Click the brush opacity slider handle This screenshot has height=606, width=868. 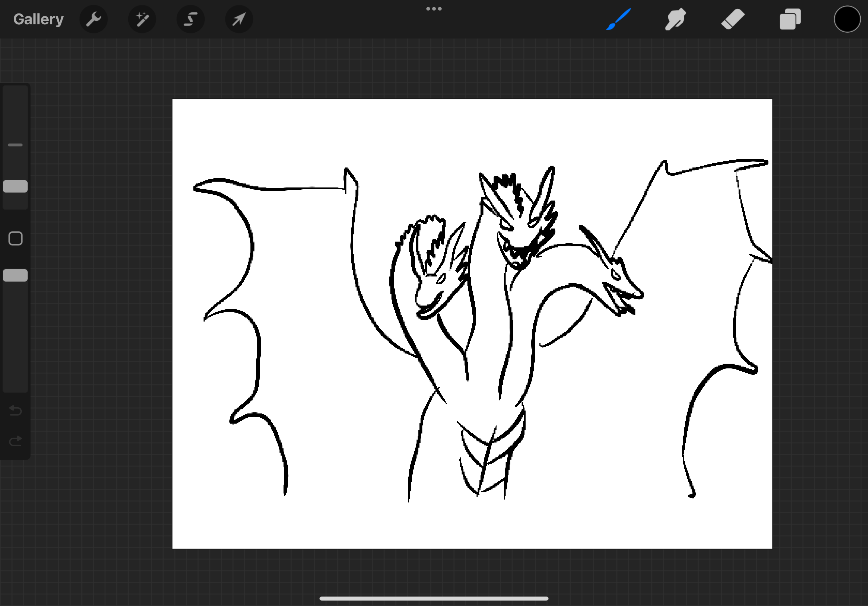(x=15, y=275)
